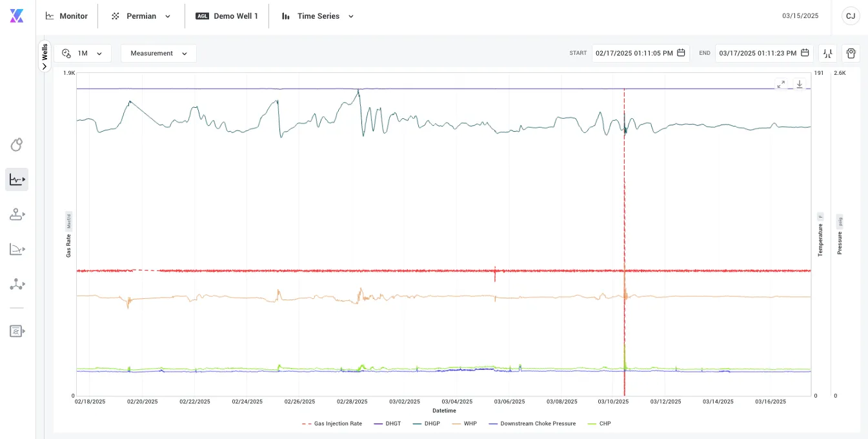Open the droplets icon in the left sidebar

click(x=17, y=145)
